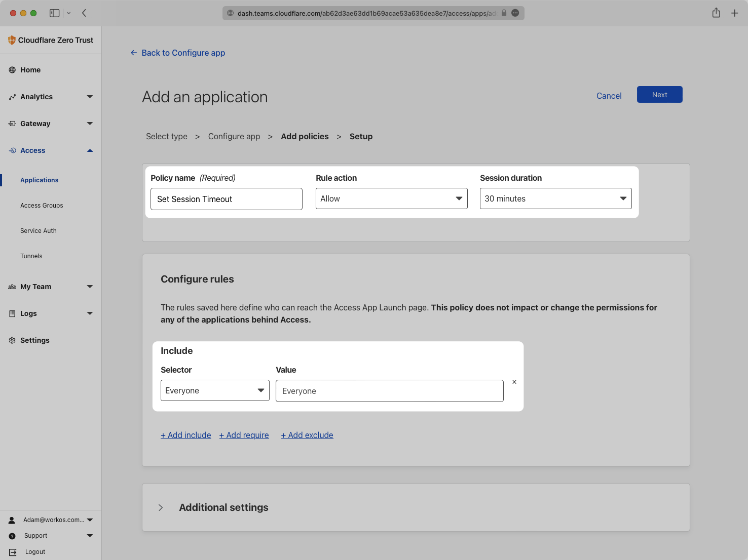Click the Settings gear icon

tap(13, 340)
